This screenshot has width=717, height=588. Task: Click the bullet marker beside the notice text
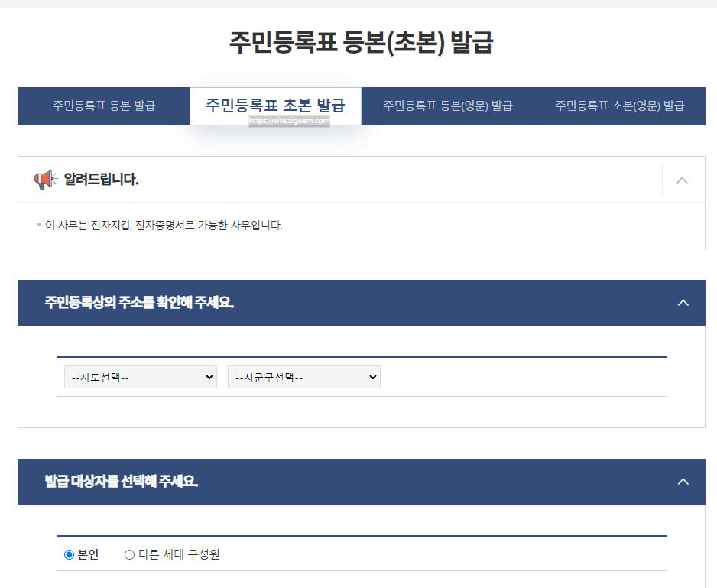click(x=37, y=224)
